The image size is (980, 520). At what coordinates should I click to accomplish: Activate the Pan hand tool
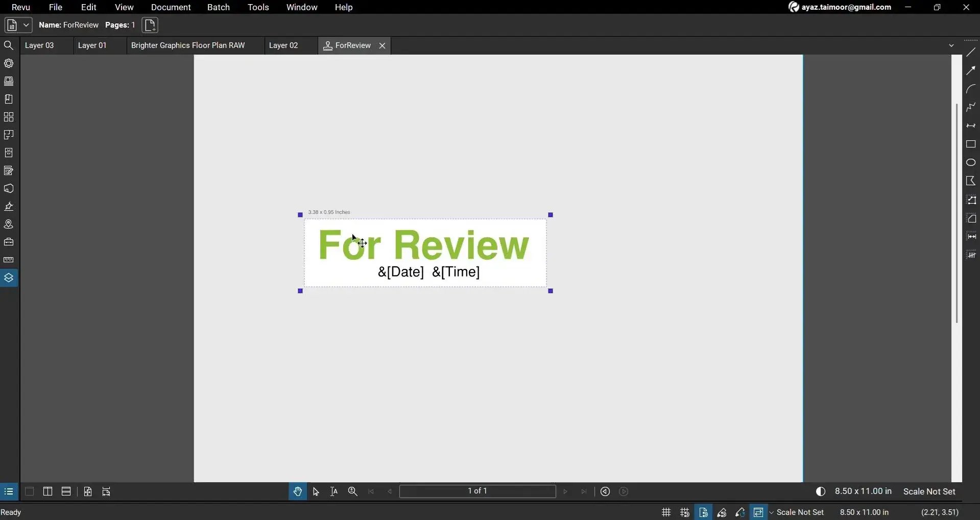(x=298, y=491)
